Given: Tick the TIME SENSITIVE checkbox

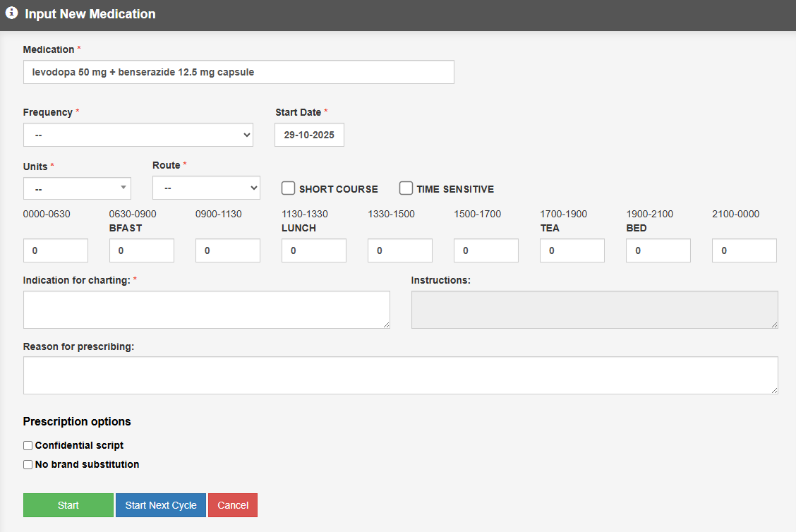Looking at the screenshot, I should coord(406,188).
